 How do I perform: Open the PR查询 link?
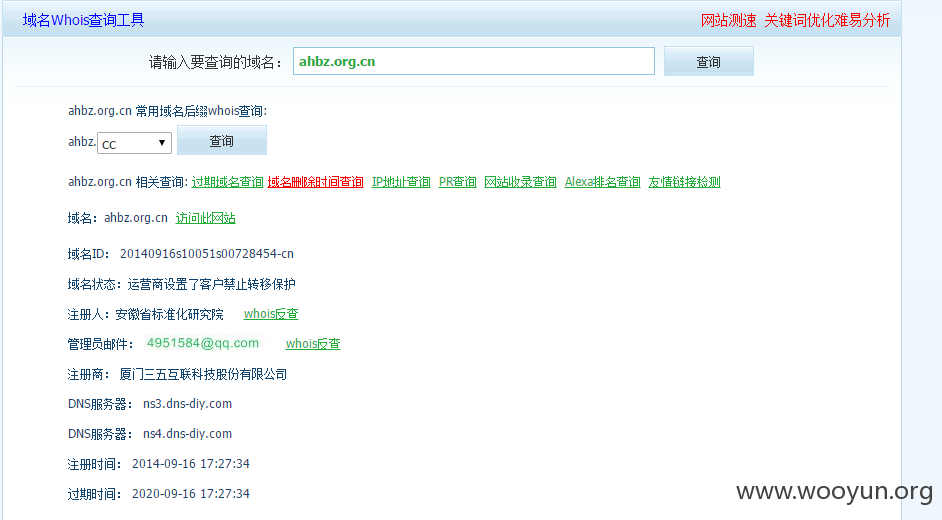point(457,182)
